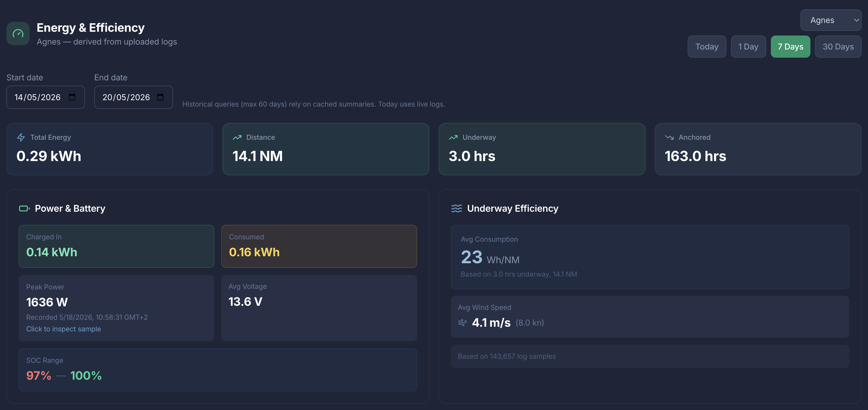
Task: Click the 23 Wh/NM avg consumption value
Action: [x=490, y=257]
